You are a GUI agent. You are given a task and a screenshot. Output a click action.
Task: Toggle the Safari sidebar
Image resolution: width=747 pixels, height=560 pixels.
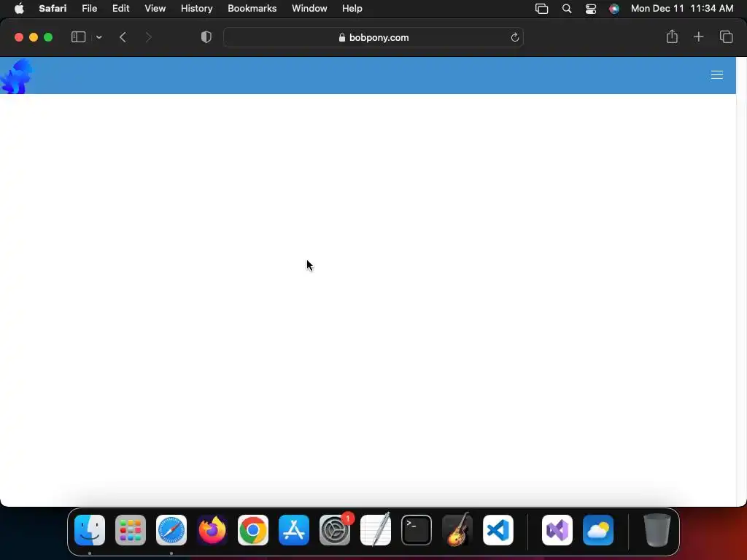(78, 37)
